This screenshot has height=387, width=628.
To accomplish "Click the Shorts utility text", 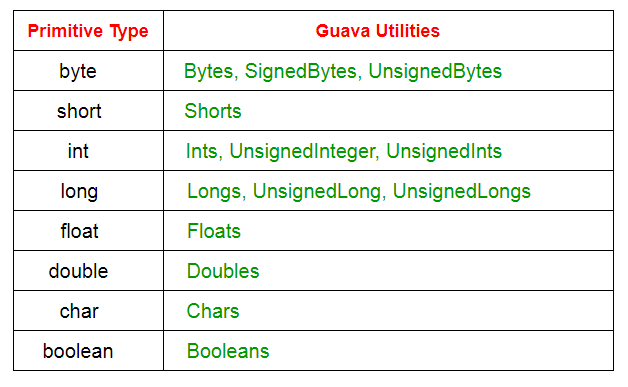I will 213,111.
